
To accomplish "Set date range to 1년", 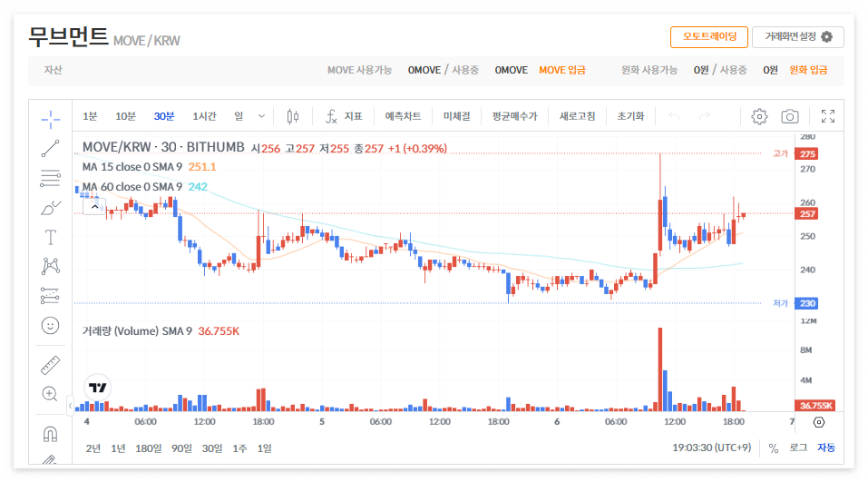I will [118, 448].
